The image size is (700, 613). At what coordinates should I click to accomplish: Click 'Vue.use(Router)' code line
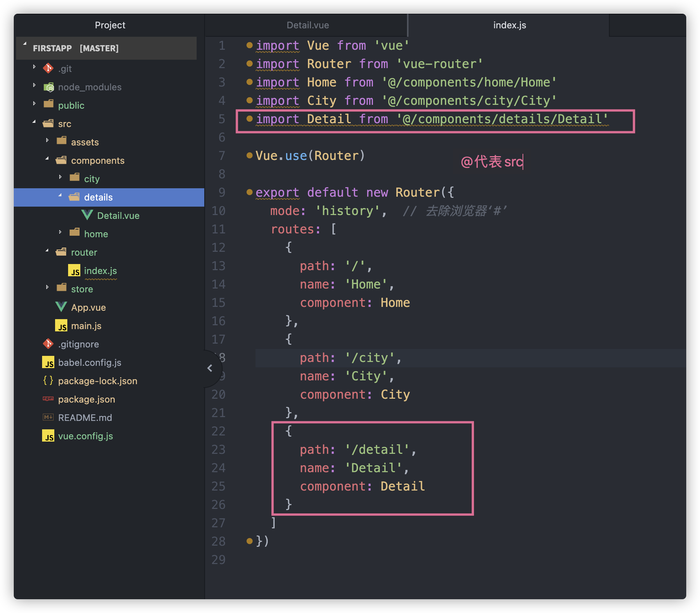pyautogui.click(x=310, y=156)
